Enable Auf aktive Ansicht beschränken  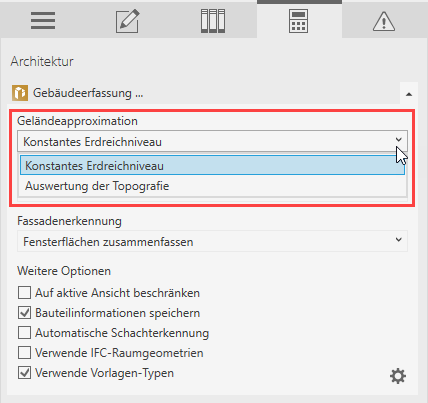[24, 293]
